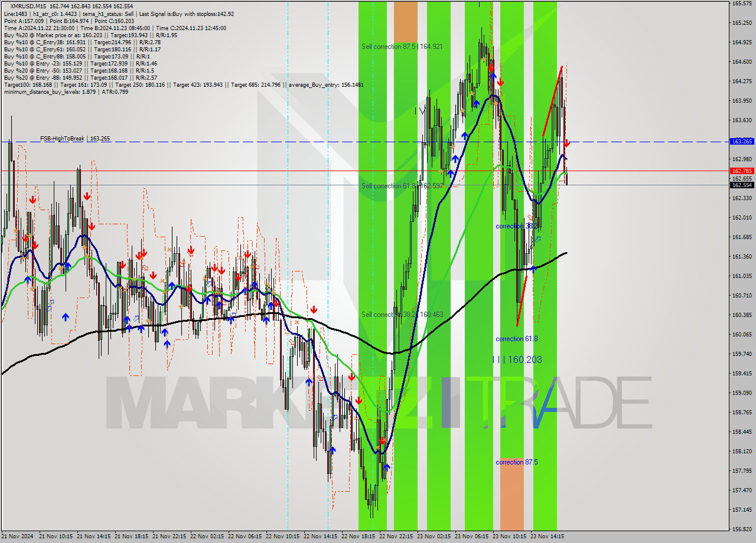The image size is (756, 543).
Task: Click the Target100: 168.168 targets line
Action: (x=184, y=84)
